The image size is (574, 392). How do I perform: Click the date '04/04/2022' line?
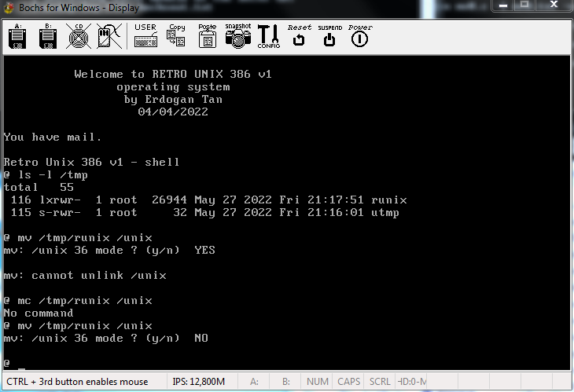point(173,112)
